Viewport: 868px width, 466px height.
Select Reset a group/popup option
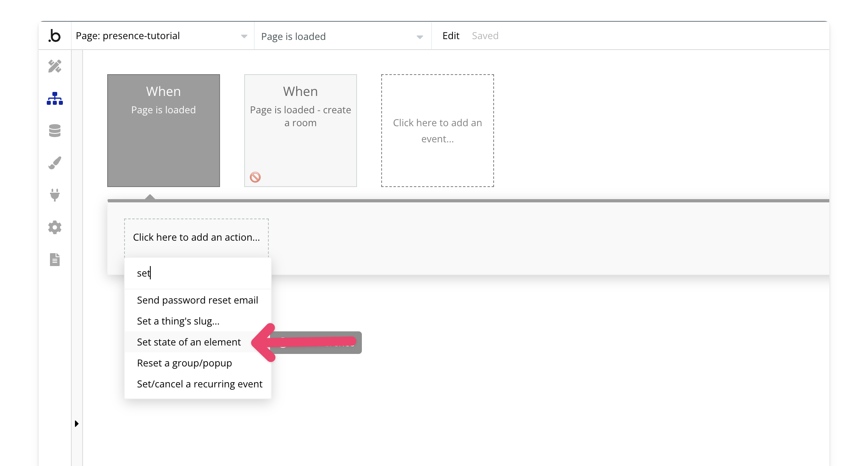click(184, 362)
